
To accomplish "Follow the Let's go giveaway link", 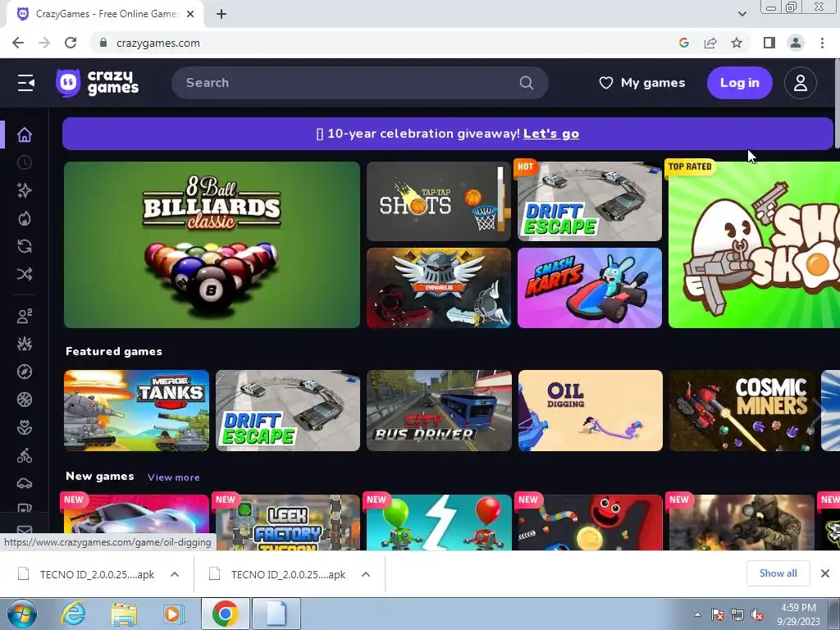I will click(550, 134).
